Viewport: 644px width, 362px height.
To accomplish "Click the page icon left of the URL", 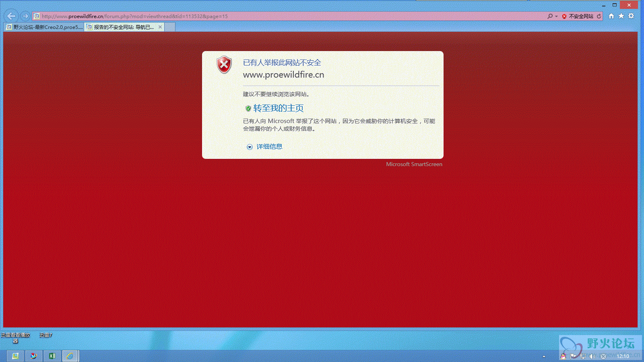I will 37,16.
